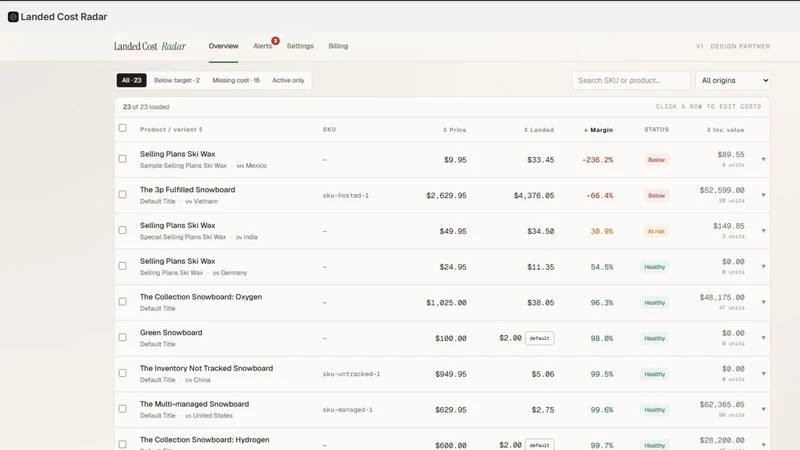Expand the Ski Wax Mexico row arrow
Screen dimensions: 800x450
[x=763, y=160]
